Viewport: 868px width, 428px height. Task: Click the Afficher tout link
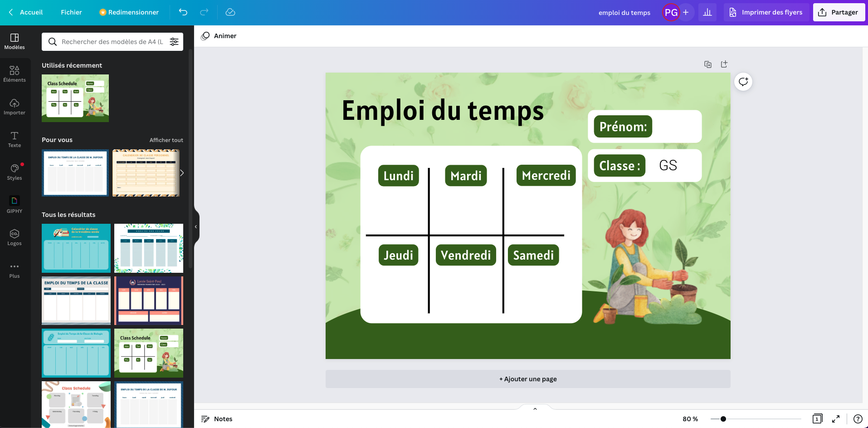point(166,140)
